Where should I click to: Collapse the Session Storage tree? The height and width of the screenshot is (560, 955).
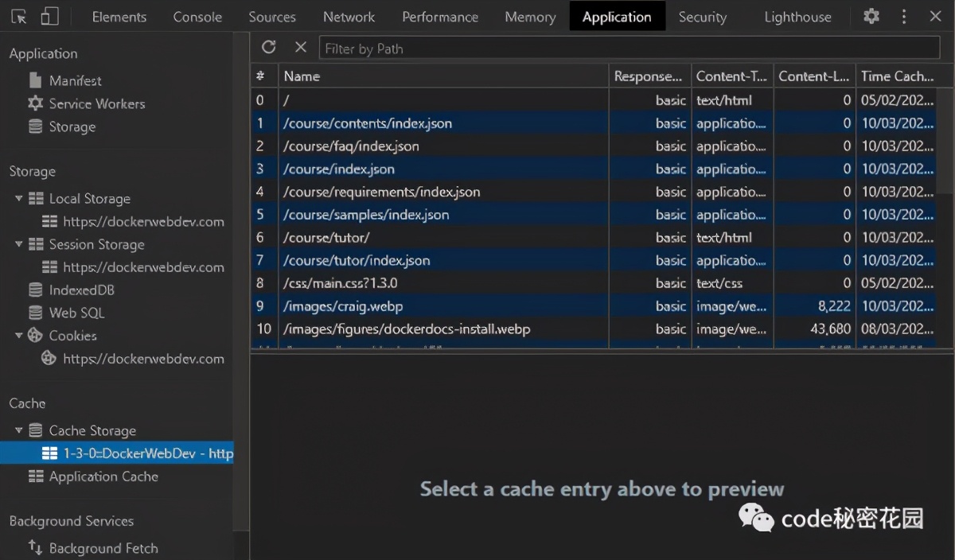click(18, 244)
